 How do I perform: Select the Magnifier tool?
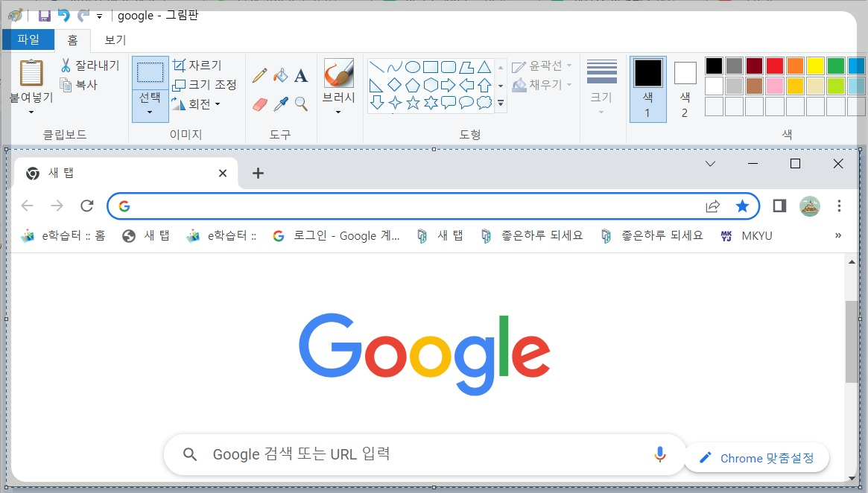click(301, 104)
